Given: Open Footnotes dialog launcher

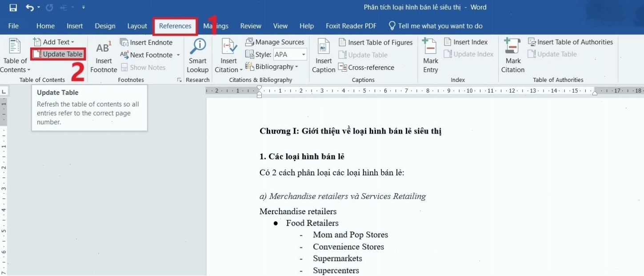Looking at the screenshot, I should click(x=179, y=80).
